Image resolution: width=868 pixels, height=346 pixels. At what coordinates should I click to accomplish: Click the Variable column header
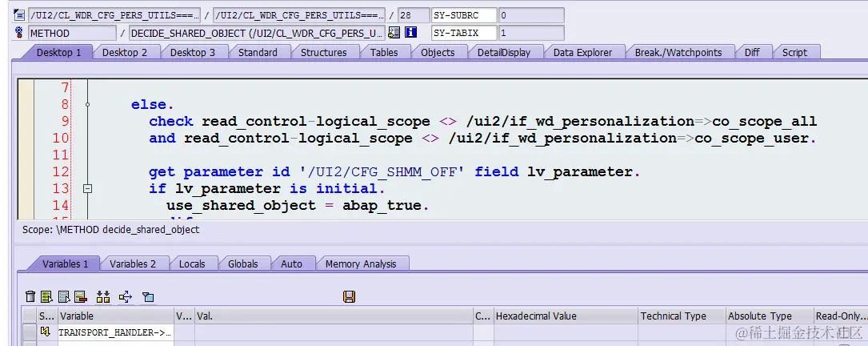[x=116, y=316]
